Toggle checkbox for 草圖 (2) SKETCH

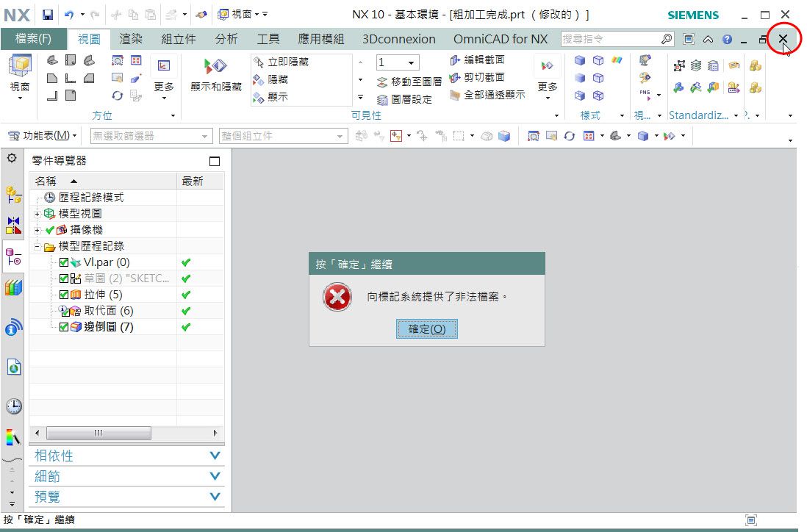64,278
